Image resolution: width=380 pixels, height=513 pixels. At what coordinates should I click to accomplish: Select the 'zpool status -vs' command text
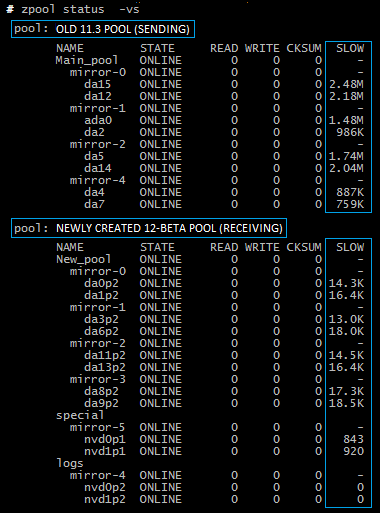click(x=80, y=9)
